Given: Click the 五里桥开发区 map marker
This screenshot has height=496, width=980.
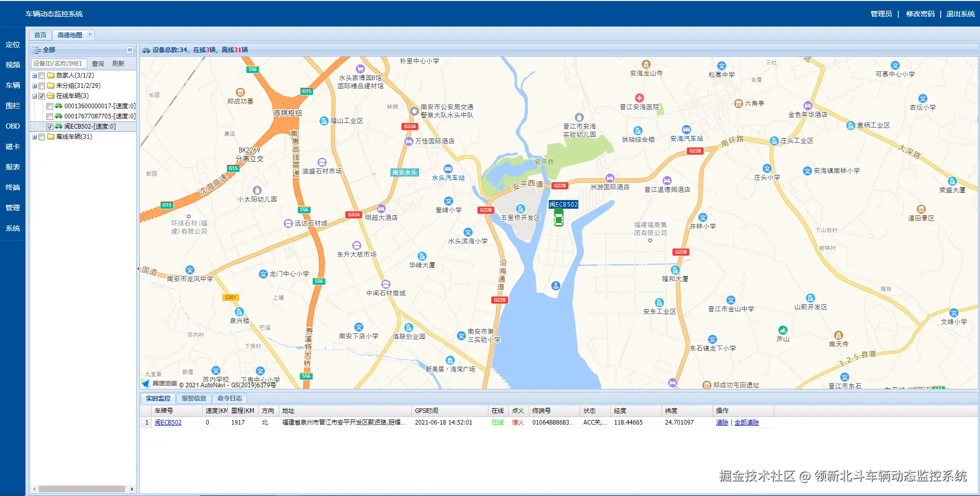Looking at the screenshot, I should click(520, 209).
